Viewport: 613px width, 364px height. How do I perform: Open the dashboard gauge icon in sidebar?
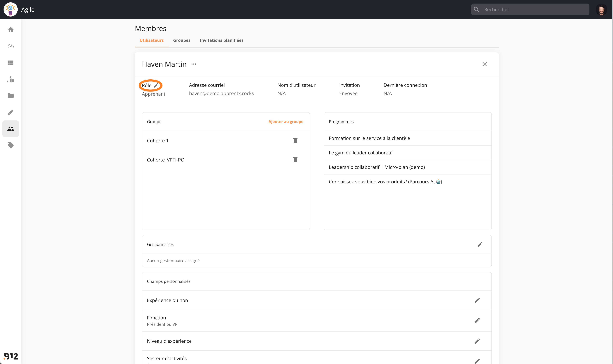coord(10,46)
